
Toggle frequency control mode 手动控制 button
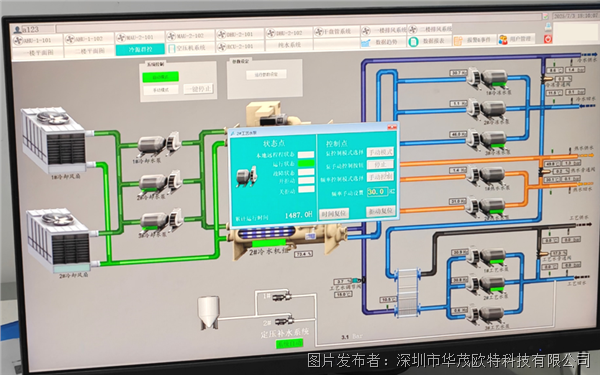(x=380, y=177)
